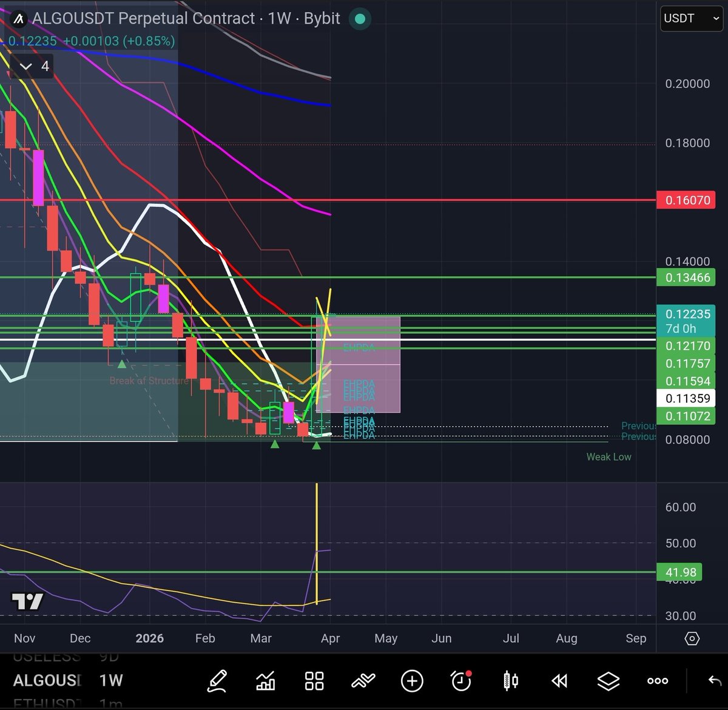
Task: Click the 41.98 indicator value label
Action: (679, 572)
